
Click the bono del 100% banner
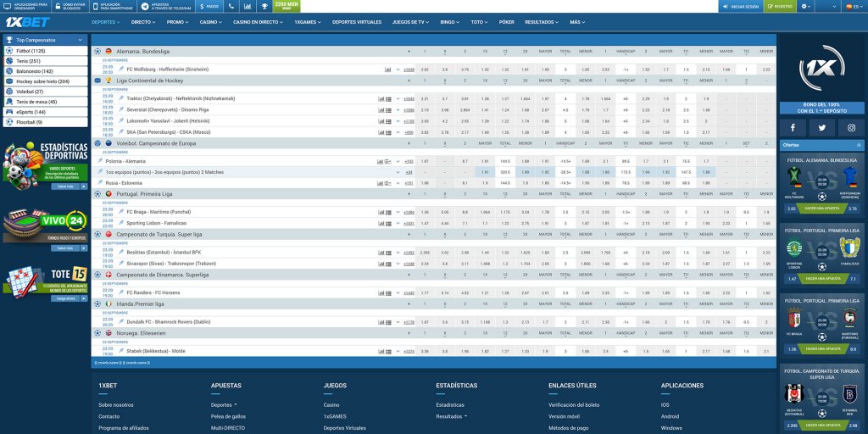821,108
